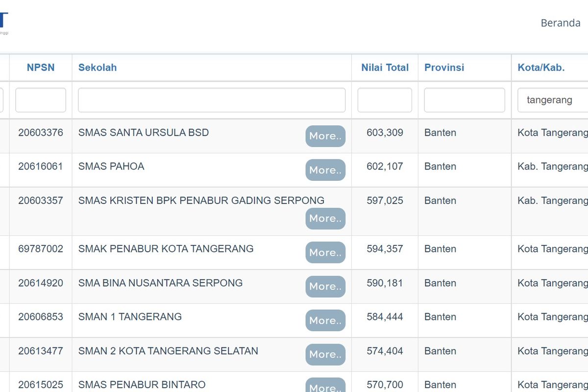The width and height of the screenshot is (588, 392).
Task: Open More for SMAS PENABUR BINTARO
Action: click(x=325, y=386)
